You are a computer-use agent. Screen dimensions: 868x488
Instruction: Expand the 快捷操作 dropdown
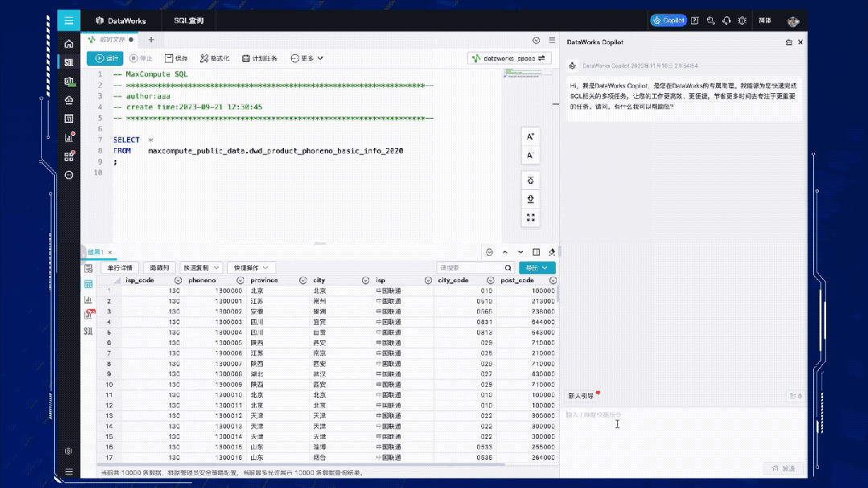(251, 268)
